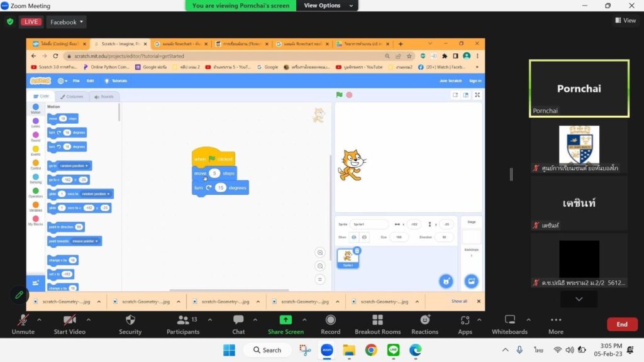Open Breakout Rooms
644x362 pixels.
[x=377, y=324]
